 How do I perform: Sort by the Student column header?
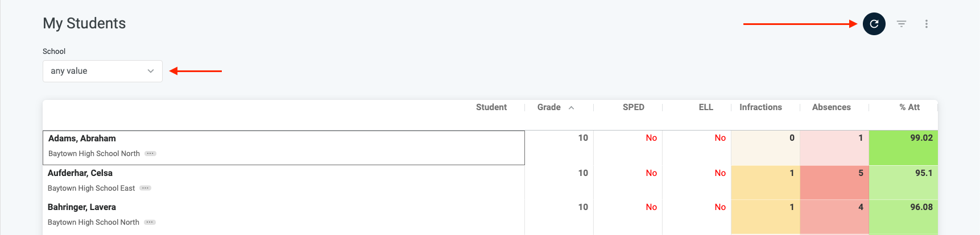pyautogui.click(x=491, y=107)
